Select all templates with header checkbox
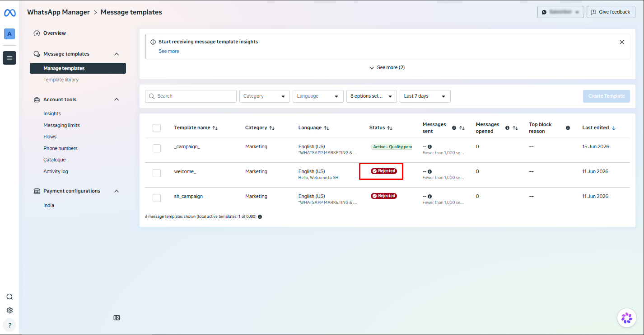 pyautogui.click(x=157, y=128)
